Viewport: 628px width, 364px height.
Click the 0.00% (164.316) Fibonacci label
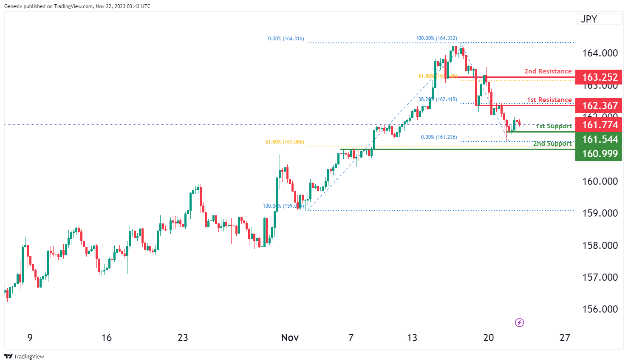(x=286, y=39)
